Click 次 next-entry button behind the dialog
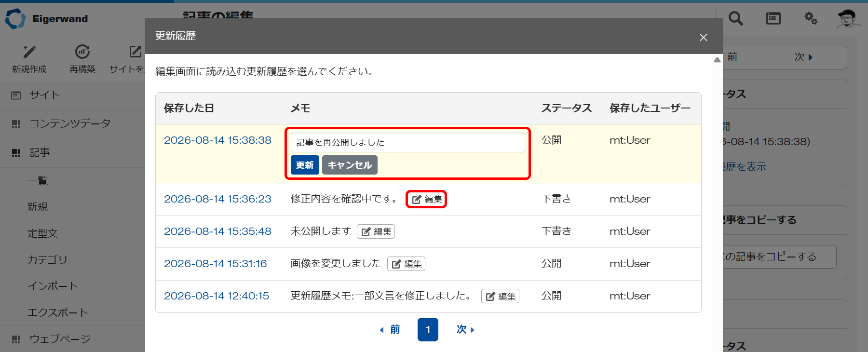 806,57
